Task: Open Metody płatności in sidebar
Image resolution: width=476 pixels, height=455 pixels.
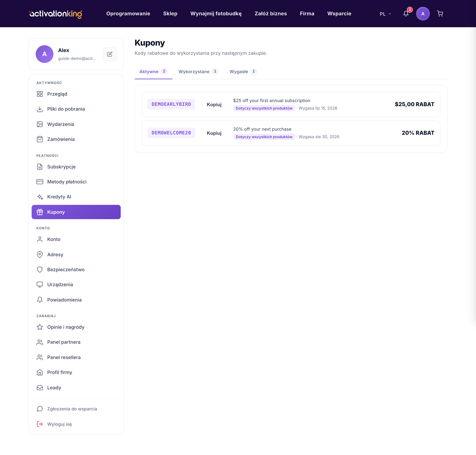Action: point(76,182)
